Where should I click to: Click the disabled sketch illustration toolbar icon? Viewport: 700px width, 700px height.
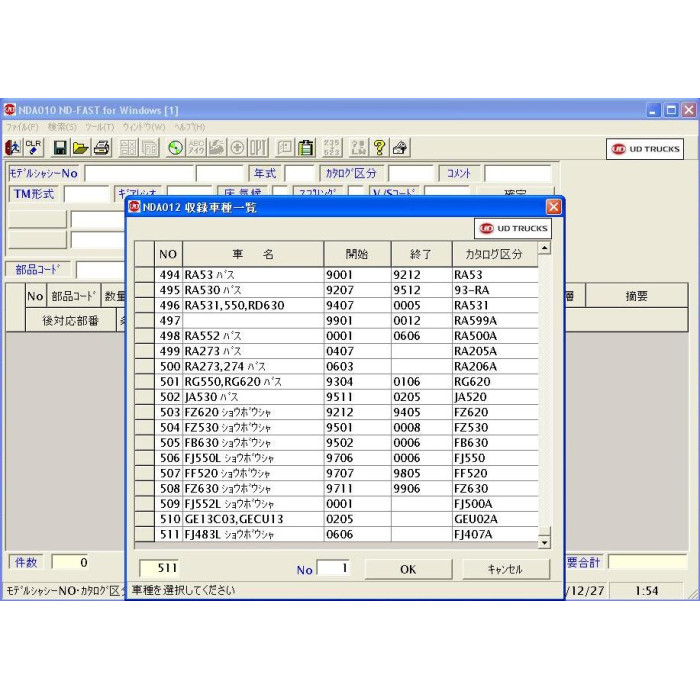coord(217,147)
